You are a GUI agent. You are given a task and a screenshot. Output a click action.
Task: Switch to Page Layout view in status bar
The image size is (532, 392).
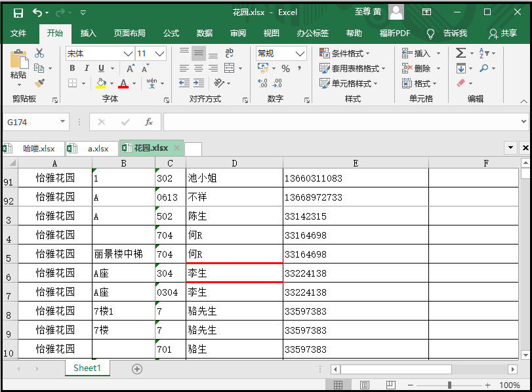(364, 385)
